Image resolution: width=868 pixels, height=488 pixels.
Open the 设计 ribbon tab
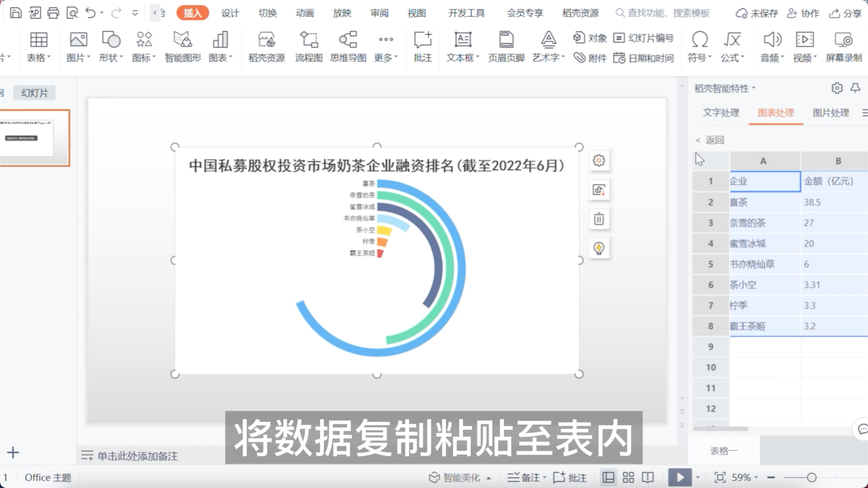coord(230,13)
